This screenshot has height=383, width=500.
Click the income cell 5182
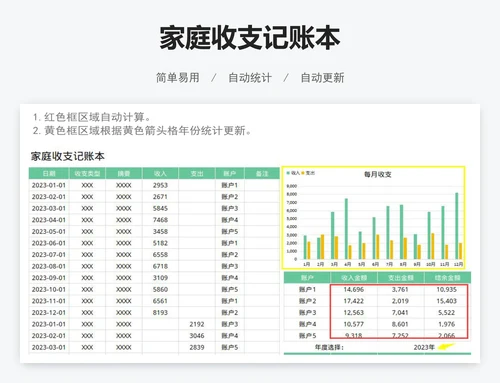160,243
